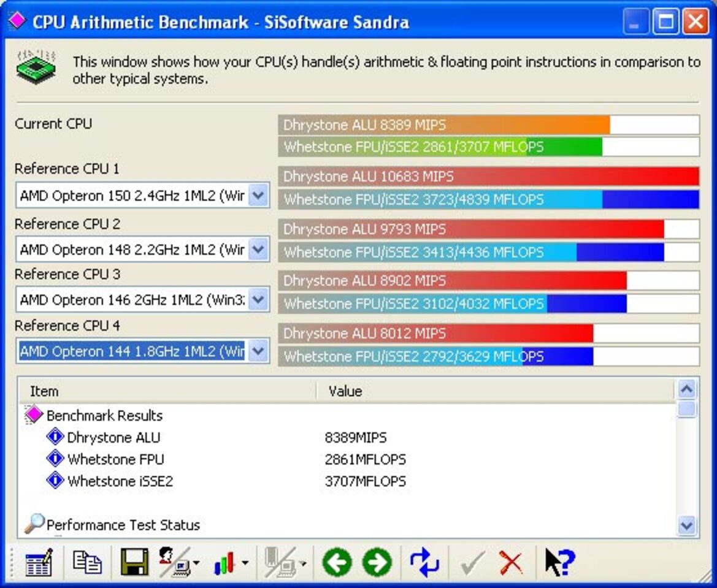Click the 2861MFLOPS value
Image resolution: width=717 pixels, height=588 pixels.
[365, 459]
